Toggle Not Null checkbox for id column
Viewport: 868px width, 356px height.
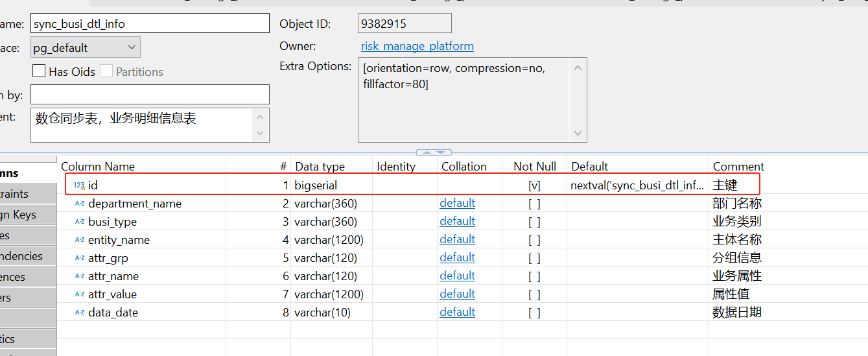pos(534,185)
